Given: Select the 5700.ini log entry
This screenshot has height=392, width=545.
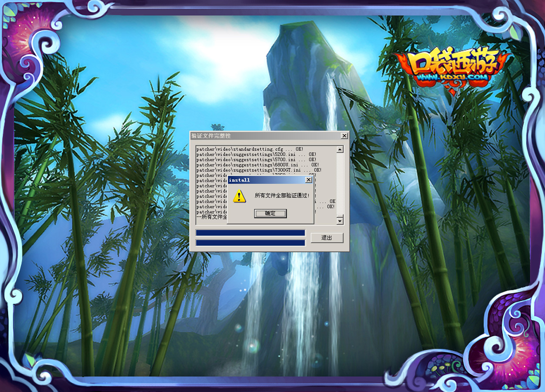Looking at the screenshot, I should coord(256,160).
